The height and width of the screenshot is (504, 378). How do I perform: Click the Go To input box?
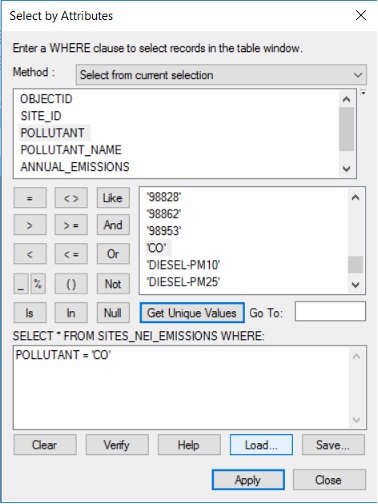click(330, 311)
